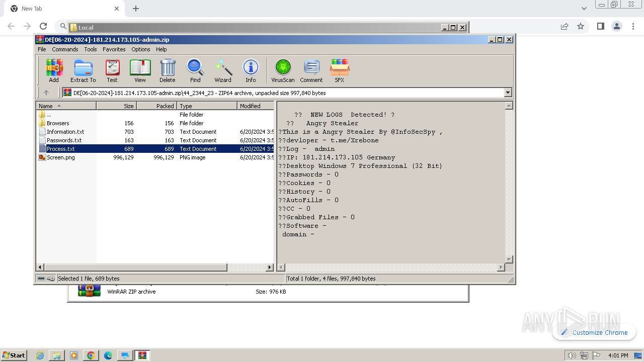This screenshot has width=644, height=362.
Task: Click comment pane down scroll arrow
Action: pyautogui.click(x=509, y=259)
